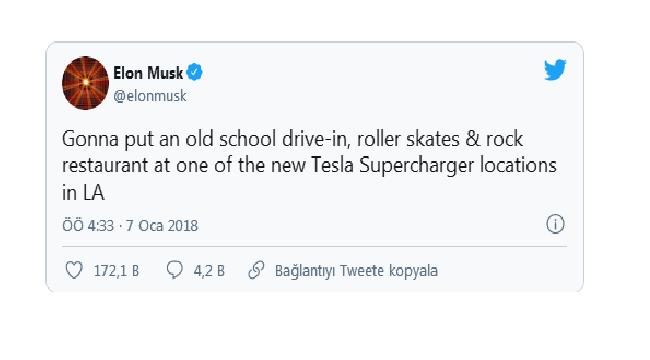Click the word 'restaurant' in the tweet
This screenshot has width=650, height=360.
coord(106,166)
